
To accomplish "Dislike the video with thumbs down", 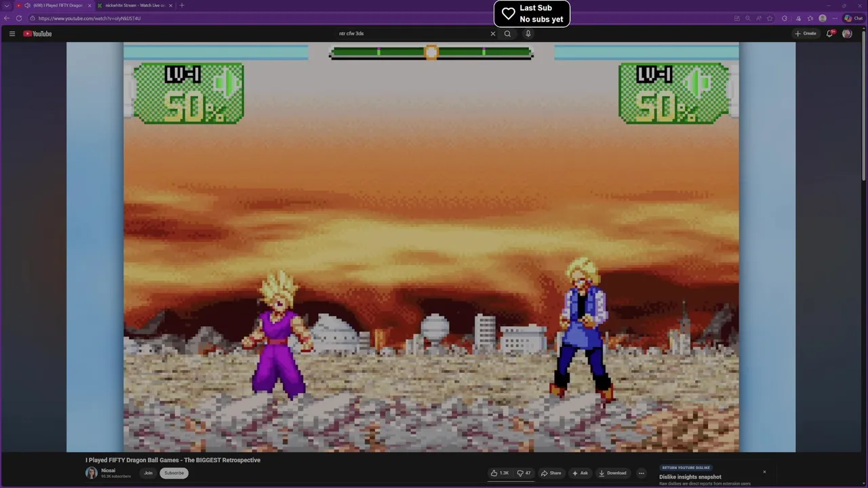I will click(524, 473).
